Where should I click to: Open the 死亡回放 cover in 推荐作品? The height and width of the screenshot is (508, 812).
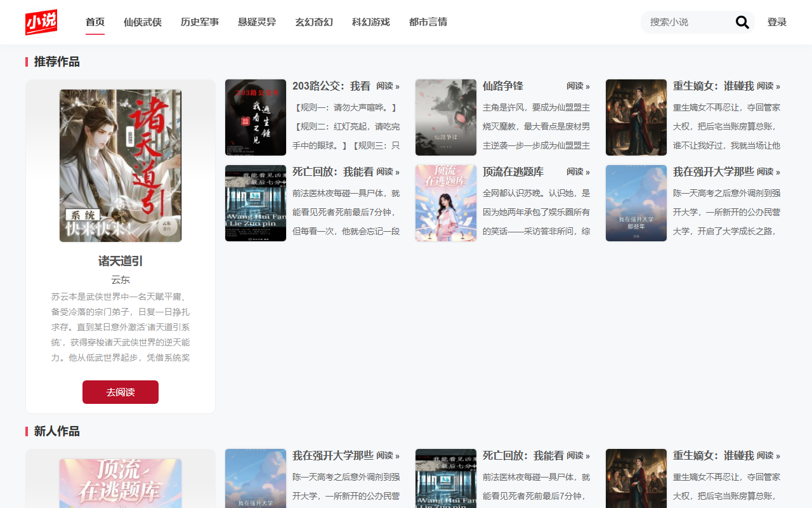pos(256,203)
